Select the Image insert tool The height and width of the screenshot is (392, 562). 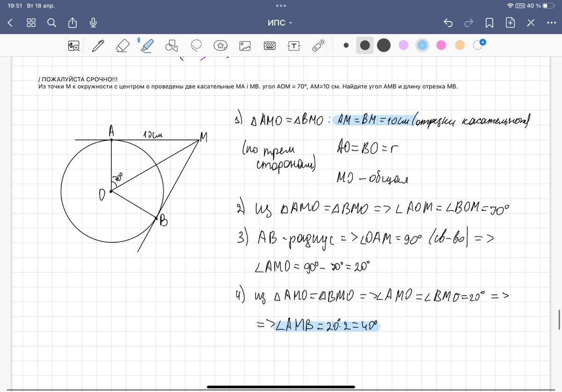coord(245,45)
